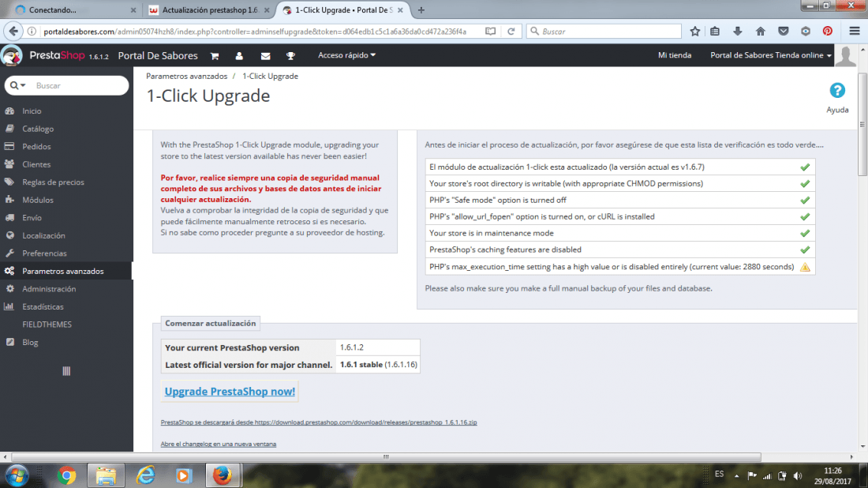This screenshot has width=868, height=488.
Task: Click Upgrade PrestaShop now! link
Action: (x=230, y=392)
